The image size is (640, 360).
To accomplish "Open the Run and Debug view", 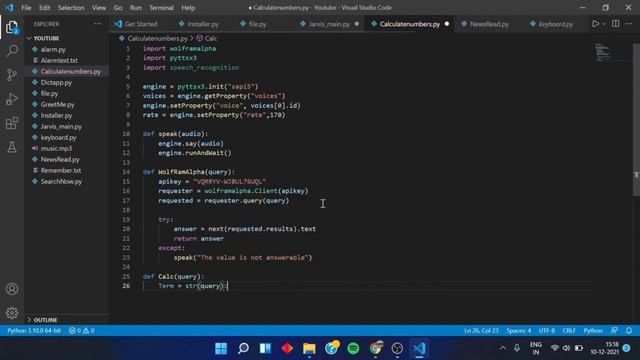I will coord(12,99).
